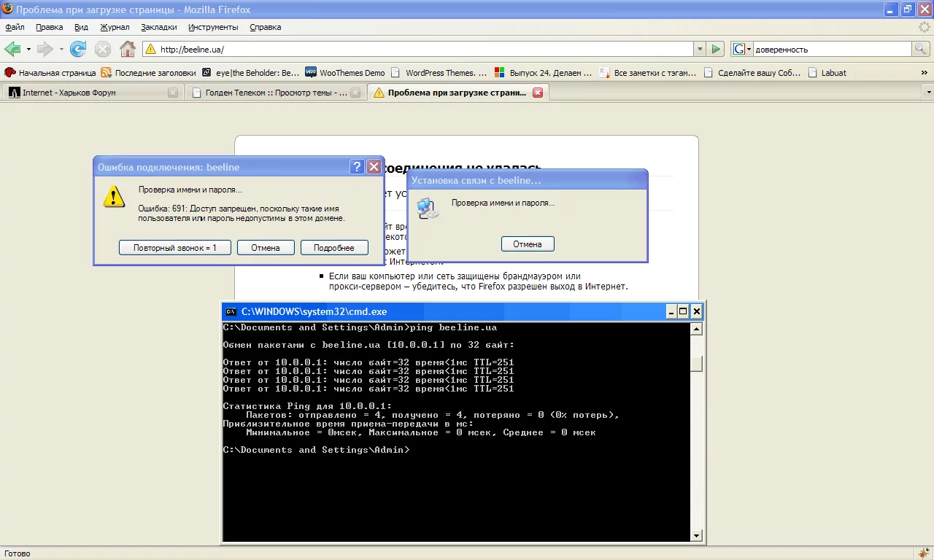Click the yellow warning triangle icon
Viewport: 934px width, 560px height.
click(x=114, y=196)
